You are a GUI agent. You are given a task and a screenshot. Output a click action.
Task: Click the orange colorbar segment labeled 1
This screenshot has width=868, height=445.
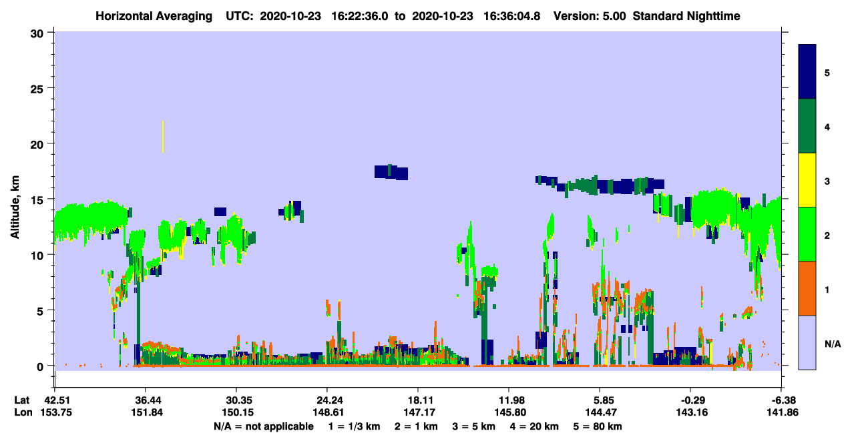point(807,288)
